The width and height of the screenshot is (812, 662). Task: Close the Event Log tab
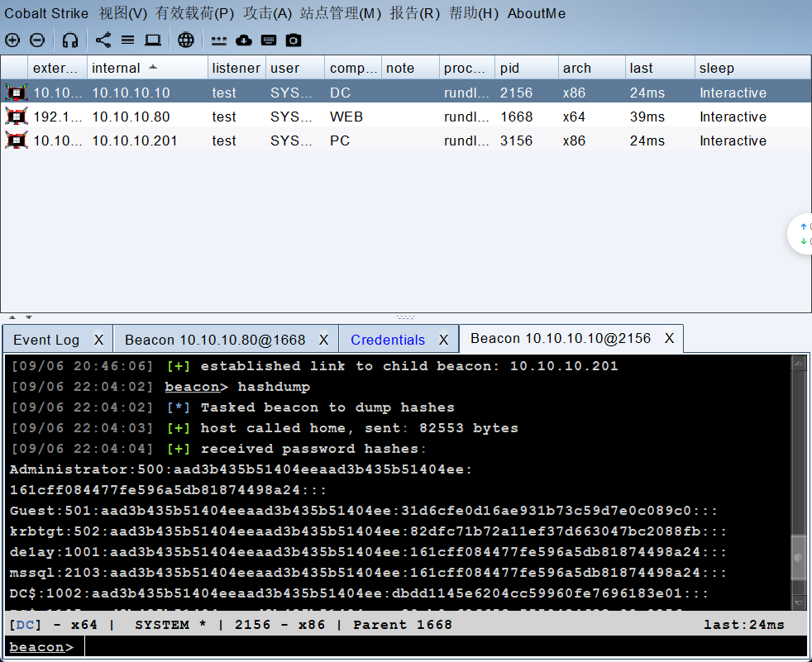click(99, 340)
